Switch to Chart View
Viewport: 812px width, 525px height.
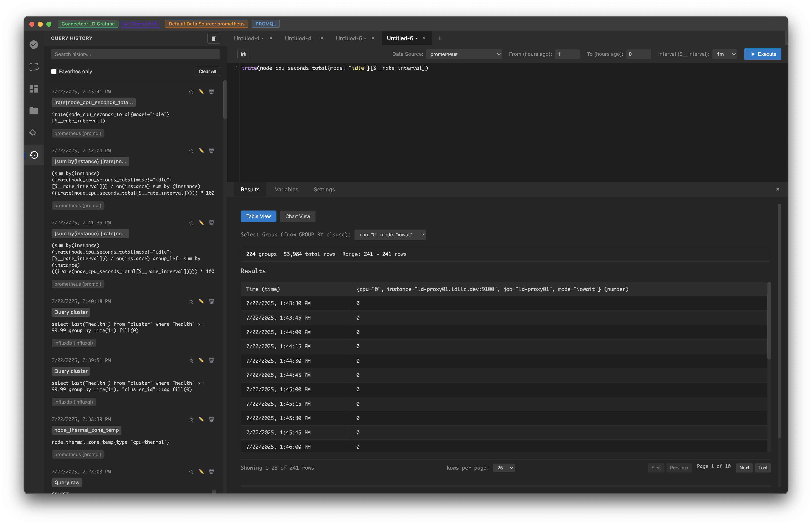(297, 216)
